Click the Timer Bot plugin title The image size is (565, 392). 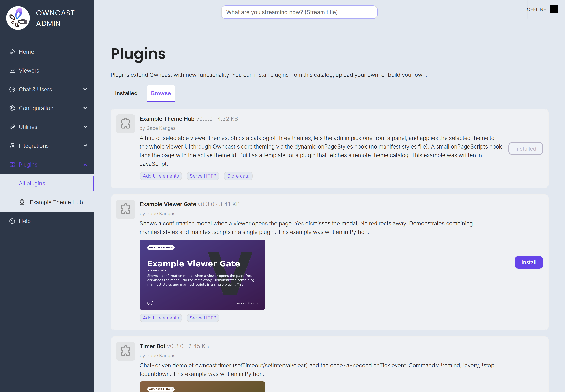click(152, 346)
